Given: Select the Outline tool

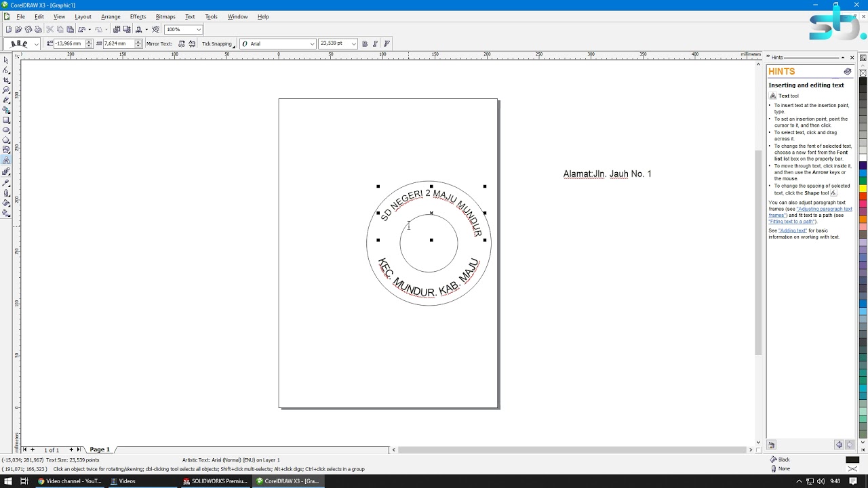Looking at the screenshot, I should [6, 192].
